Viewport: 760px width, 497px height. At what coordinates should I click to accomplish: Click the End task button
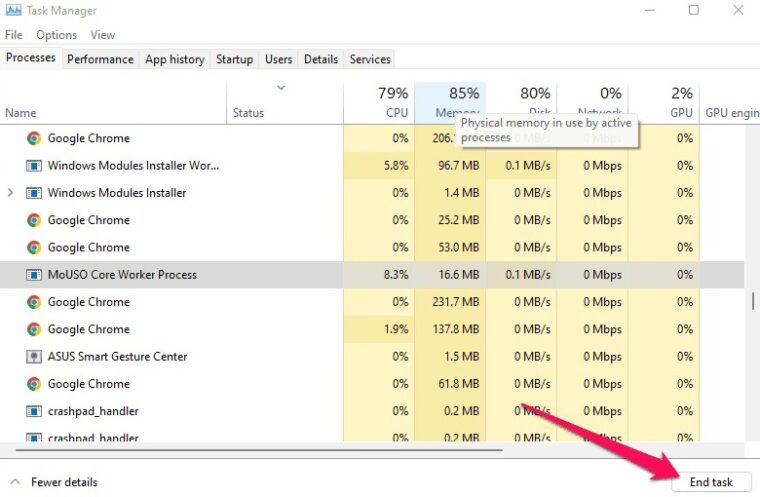coord(711,482)
